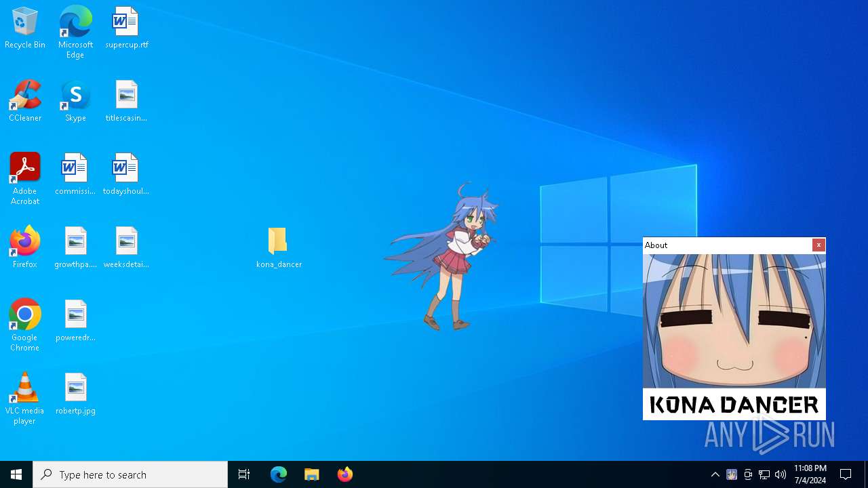Image resolution: width=868 pixels, height=488 pixels.
Task: Select the CCleaner desktop shortcut
Action: click(x=25, y=102)
